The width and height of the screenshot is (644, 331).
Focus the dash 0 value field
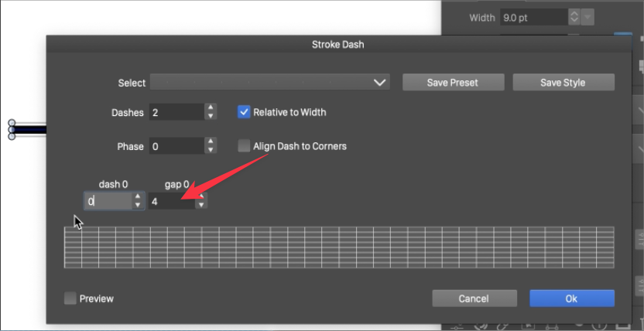(x=107, y=201)
